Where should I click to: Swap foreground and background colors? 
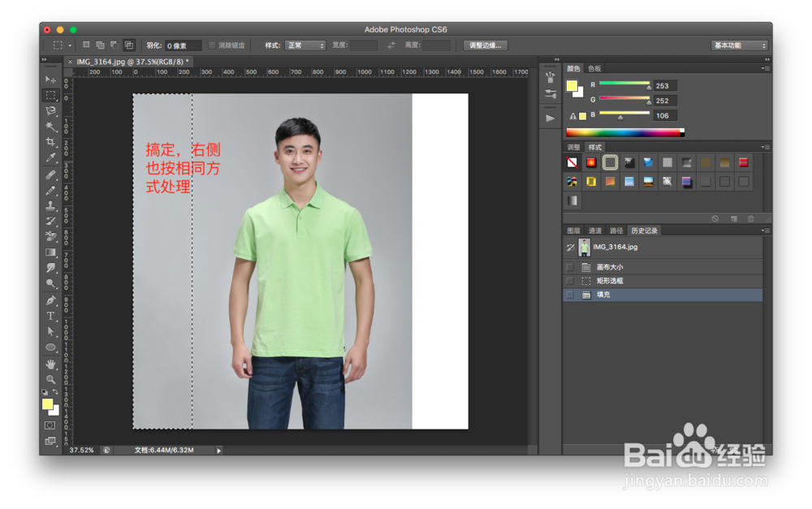55,392
